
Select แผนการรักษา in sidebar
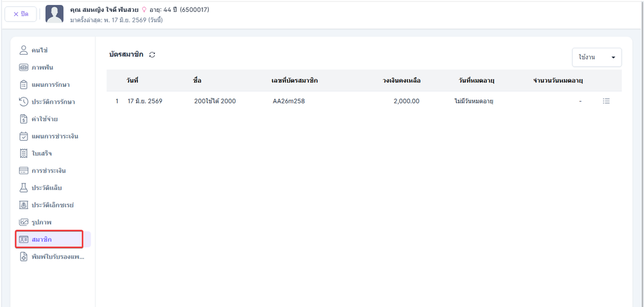pos(53,85)
